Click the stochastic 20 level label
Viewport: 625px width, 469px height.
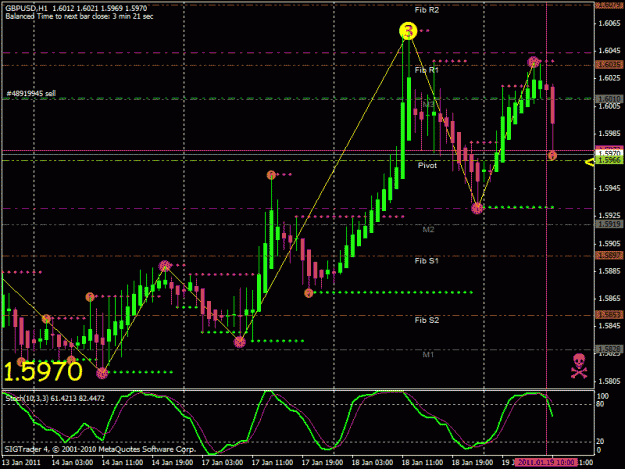(x=600, y=442)
